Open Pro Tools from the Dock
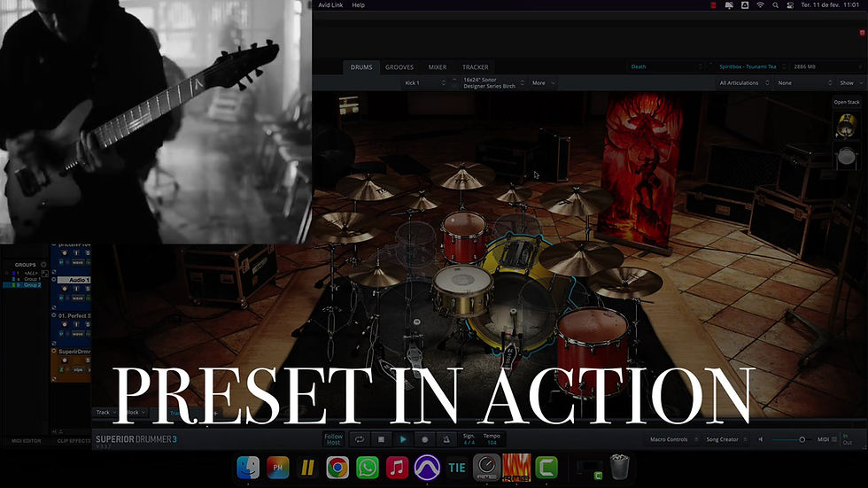 coord(427,468)
